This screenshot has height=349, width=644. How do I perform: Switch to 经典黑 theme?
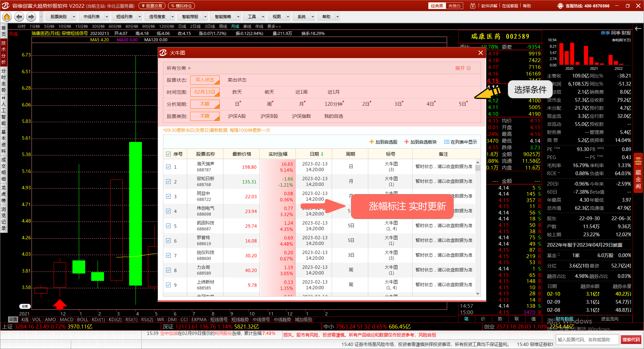(437, 6)
